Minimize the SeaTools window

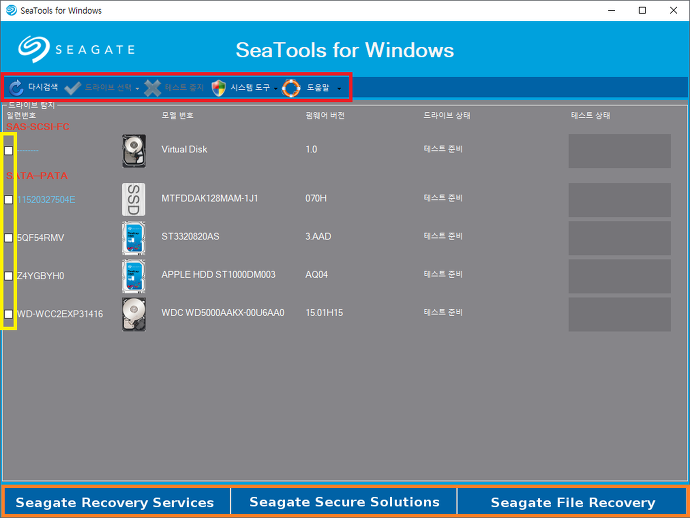click(611, 10)
